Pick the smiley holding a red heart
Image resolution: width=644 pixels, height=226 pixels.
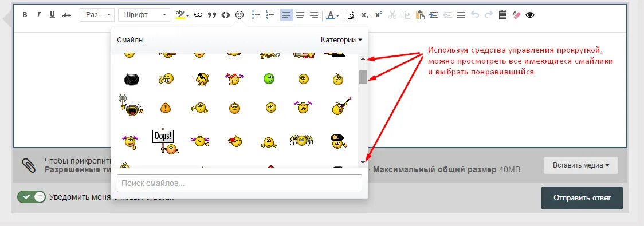(235, 141)
